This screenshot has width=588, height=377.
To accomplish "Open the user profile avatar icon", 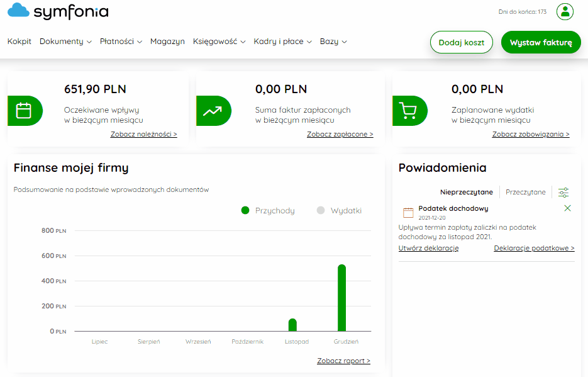I will [565, 11].
